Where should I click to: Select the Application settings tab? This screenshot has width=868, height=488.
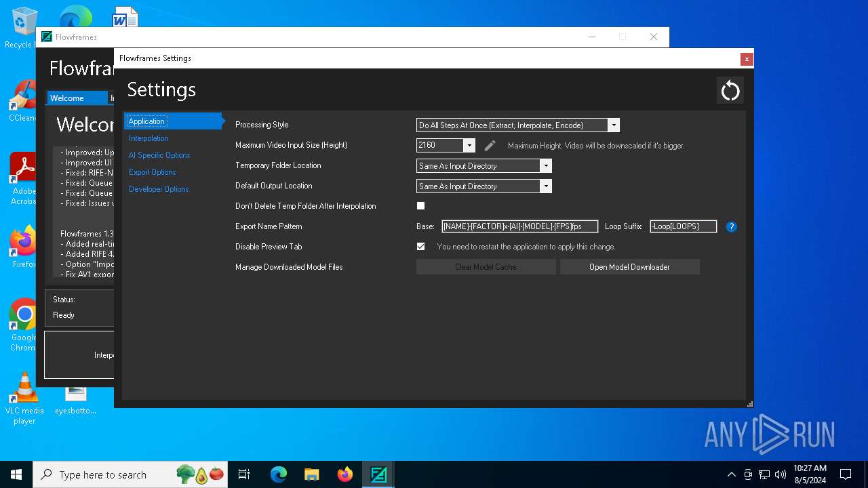(173, 121)
